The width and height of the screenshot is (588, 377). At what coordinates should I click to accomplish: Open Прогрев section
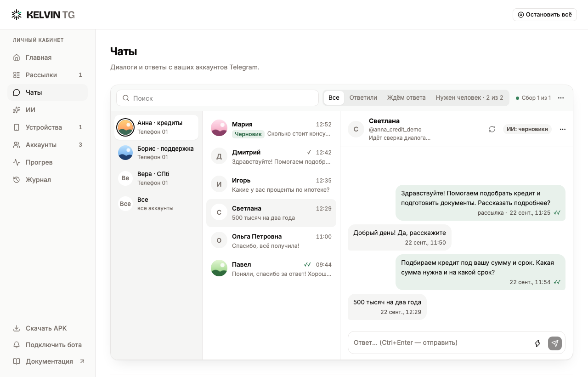click(x=47, y=162)
